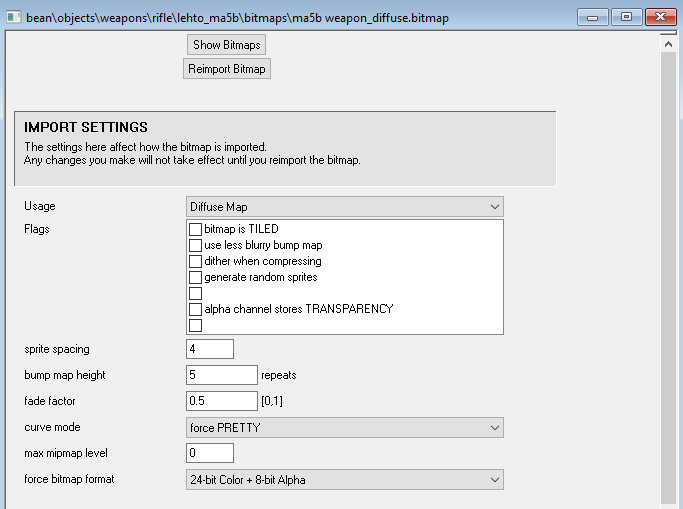Check alpha channel stores TRANSPARENCY
This screenshot has height=509, width=683.
(195, 309)
